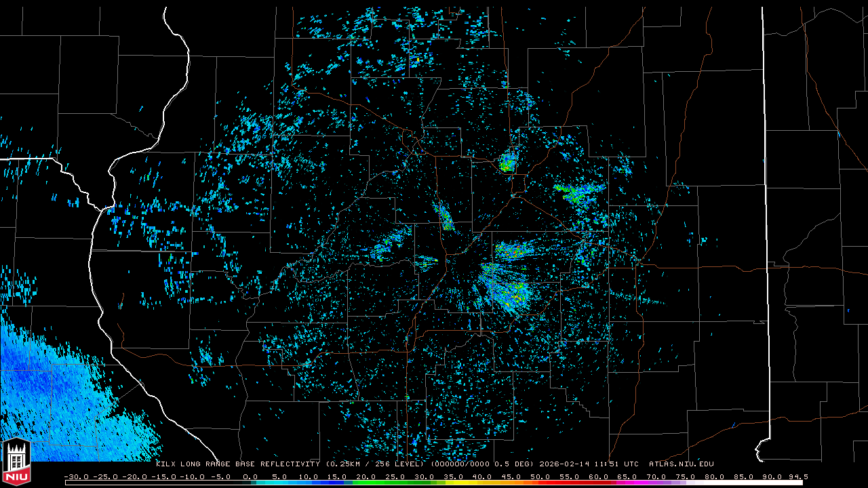Click the "11:51 UTC" time stamp
The image size is (868, 488).
(616, 464)
